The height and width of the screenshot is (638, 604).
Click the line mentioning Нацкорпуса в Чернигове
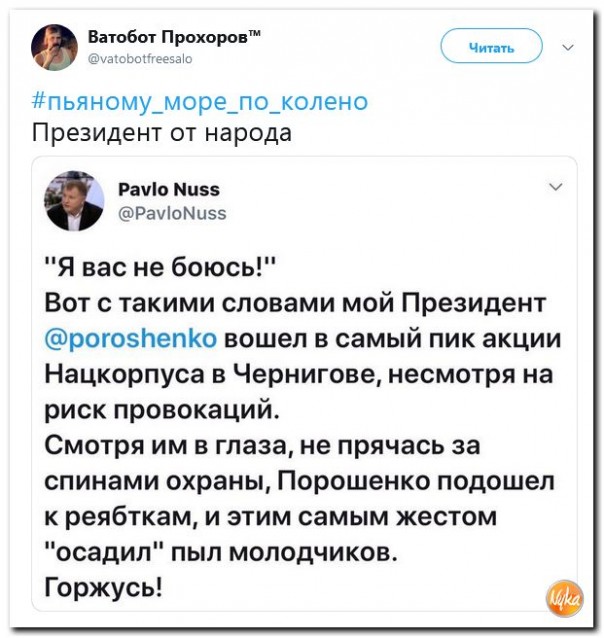(x=299, y=374)
